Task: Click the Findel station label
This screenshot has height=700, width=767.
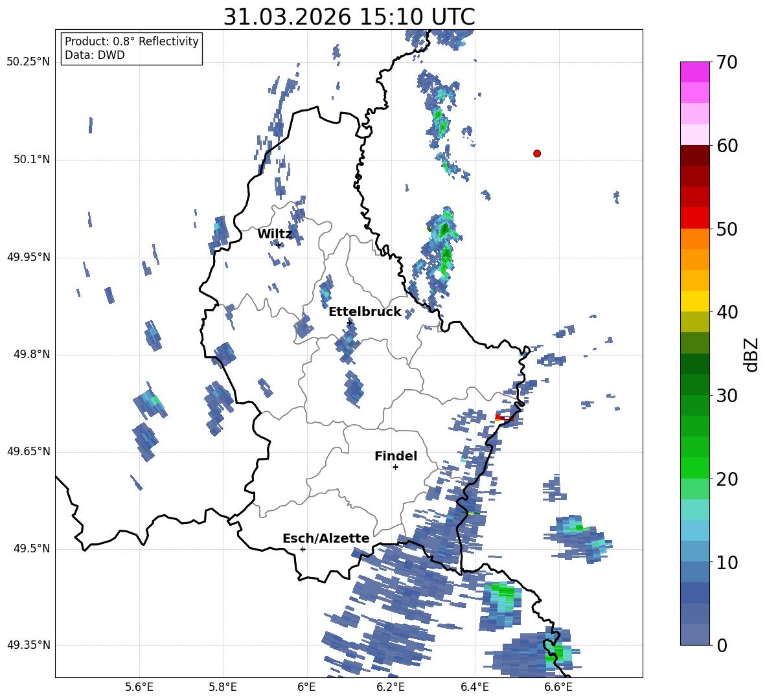Action: coord(396,456)
